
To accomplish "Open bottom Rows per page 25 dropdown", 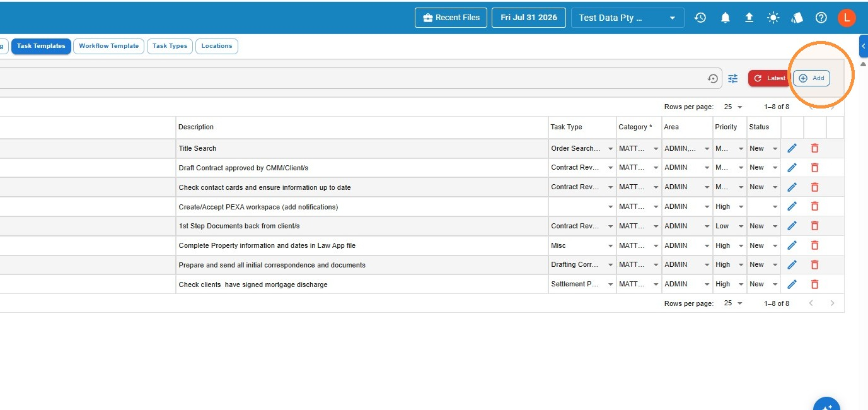I will point(733,303).
